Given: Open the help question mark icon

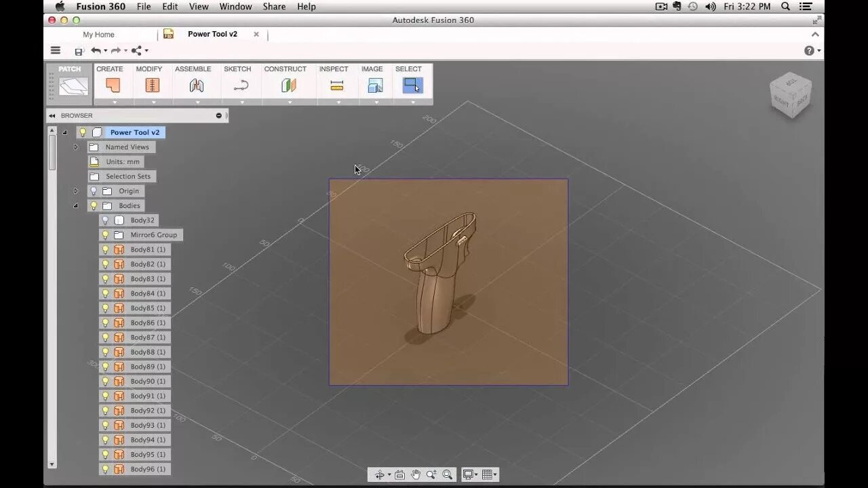Looking at the screenshot, I should tap(809, 51).
